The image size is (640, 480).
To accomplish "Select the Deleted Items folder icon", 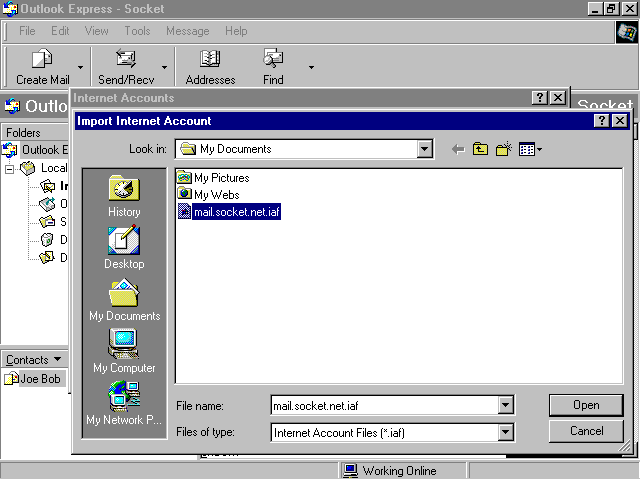I will click(x=47, y=239).
